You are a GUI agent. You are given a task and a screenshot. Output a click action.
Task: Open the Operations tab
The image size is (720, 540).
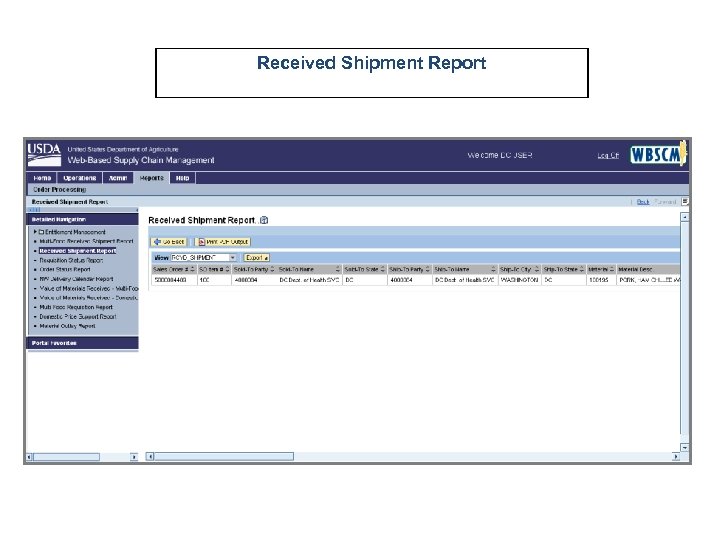(x=79, y=178)
